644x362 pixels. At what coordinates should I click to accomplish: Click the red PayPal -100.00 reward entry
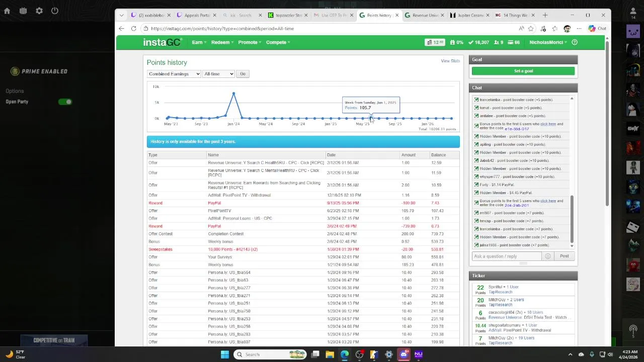[214, 203]
